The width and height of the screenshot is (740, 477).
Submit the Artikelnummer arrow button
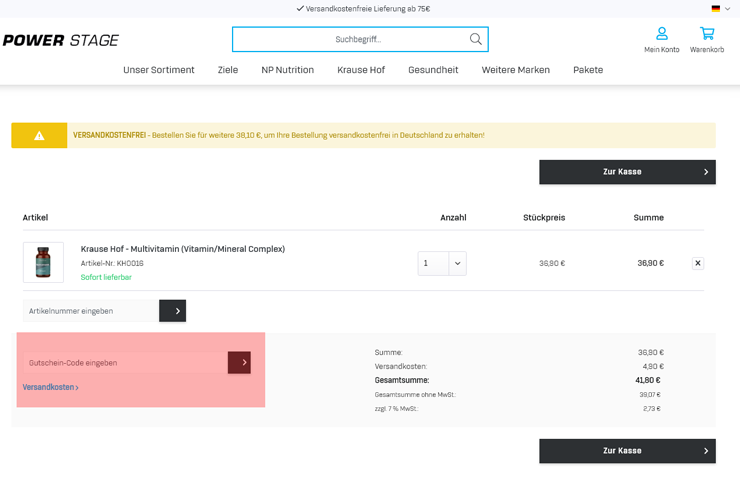[172, 311]
